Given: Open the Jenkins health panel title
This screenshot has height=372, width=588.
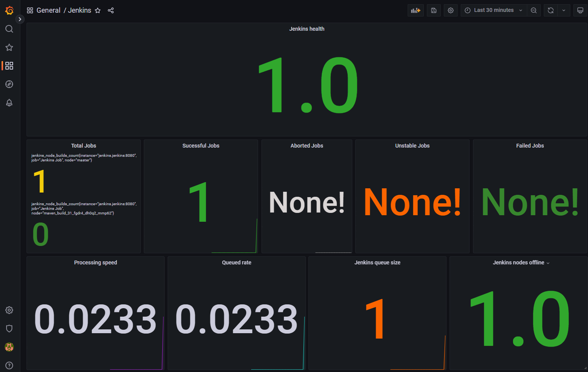Looking at the screenshot, I should pyautogui.click(x=307, y=29).
